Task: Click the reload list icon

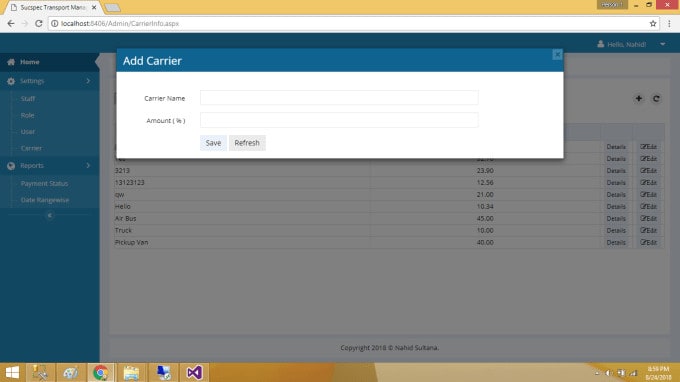Action: [x=656, y=99]
